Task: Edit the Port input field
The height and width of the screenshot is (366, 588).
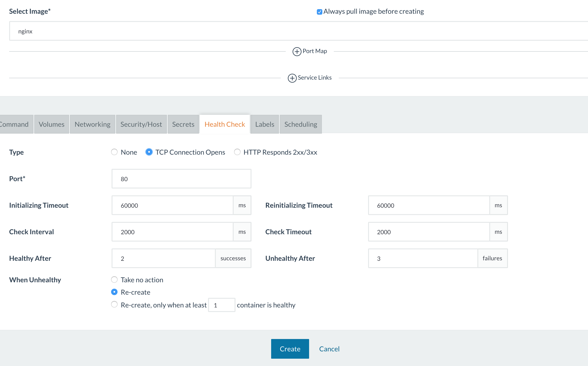Action: 181,179
